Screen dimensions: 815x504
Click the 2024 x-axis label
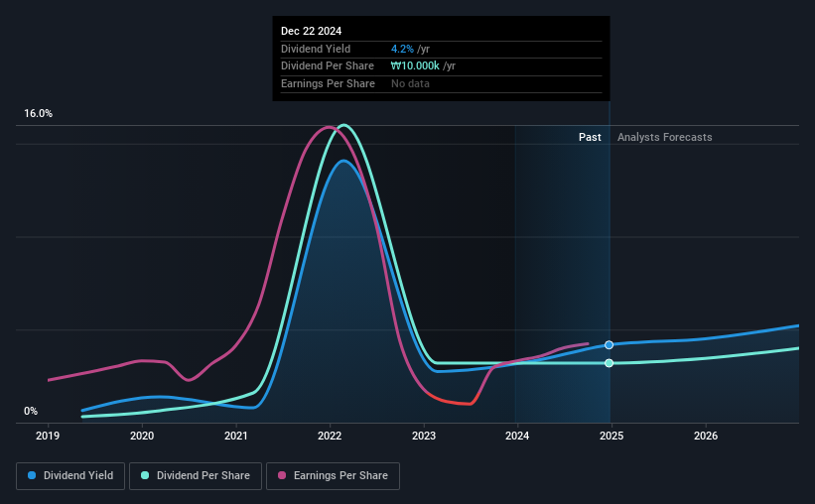click(517, 436)
